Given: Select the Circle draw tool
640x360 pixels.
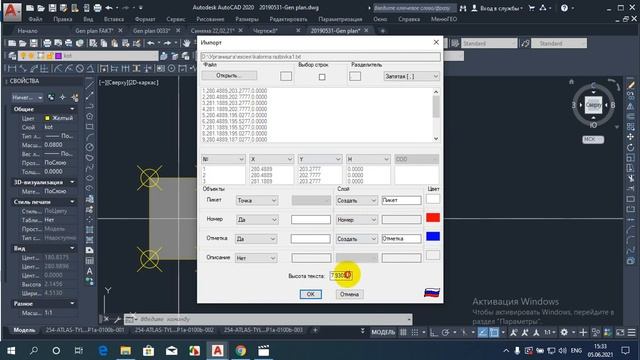Looking at the screenshot, I should 90,147.
